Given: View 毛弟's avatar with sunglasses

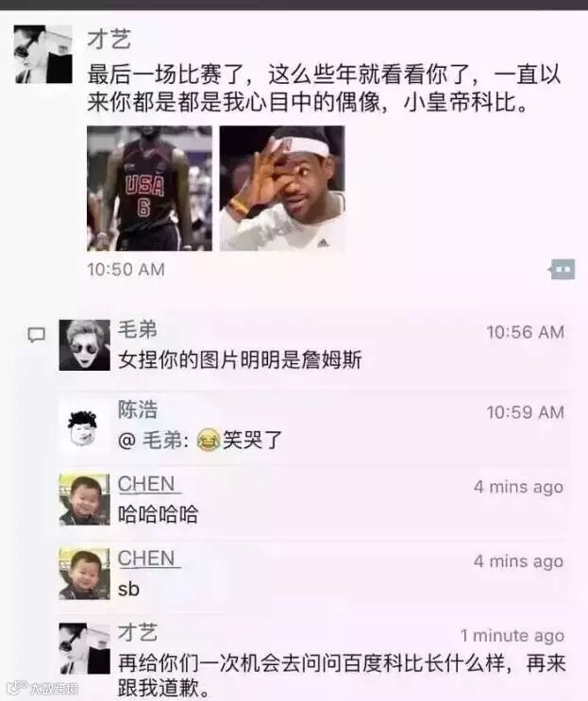Looking at the screenshot, I should click(85, 345).
